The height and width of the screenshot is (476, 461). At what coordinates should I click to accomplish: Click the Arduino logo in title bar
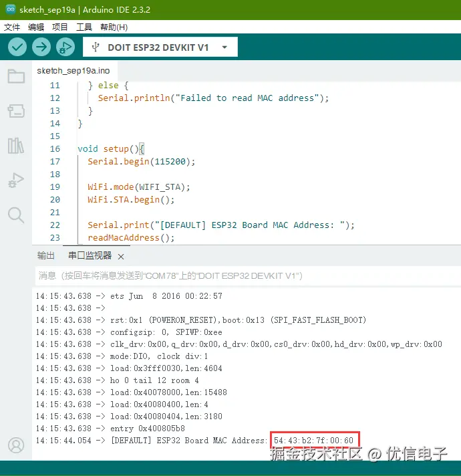tap(11, 9)
